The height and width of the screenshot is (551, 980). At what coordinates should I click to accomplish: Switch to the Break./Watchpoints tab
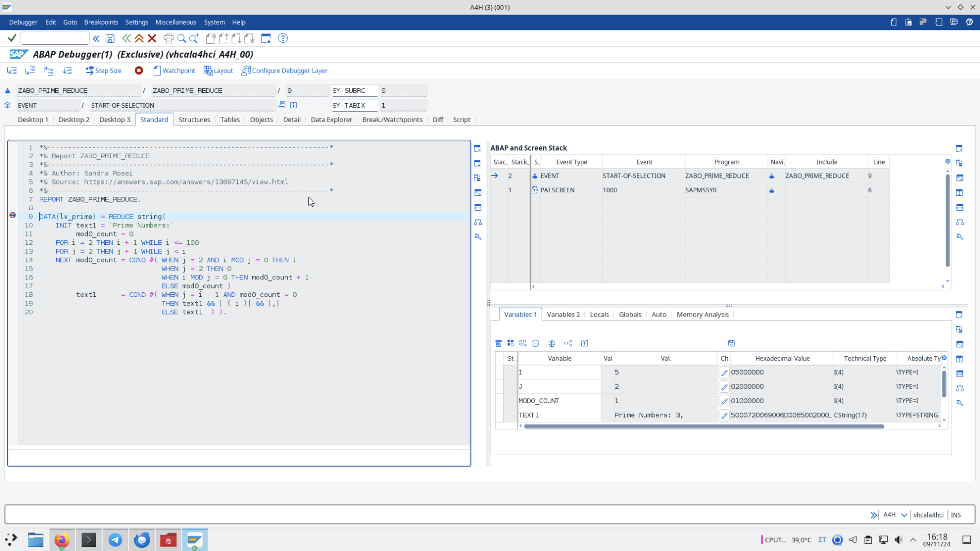pyautogui.click(x=392, y=120)
